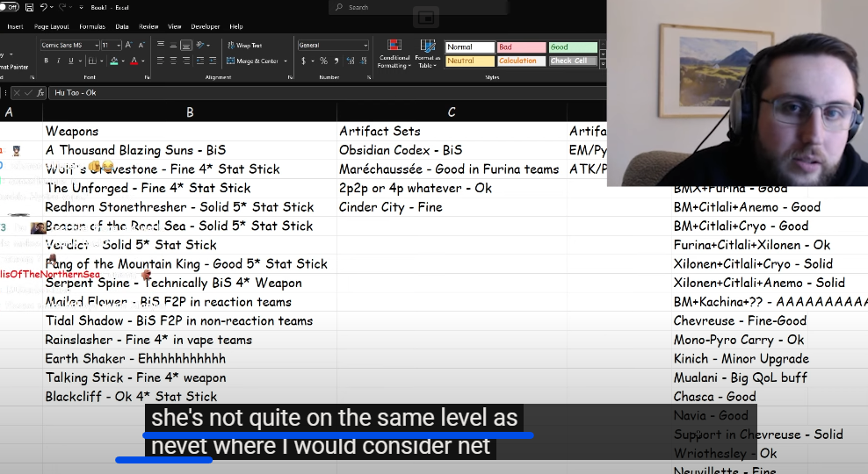This screenshot has height=474, width=868.
Task: Click the Increase Indent icon
Action: [x=213, y=61]
